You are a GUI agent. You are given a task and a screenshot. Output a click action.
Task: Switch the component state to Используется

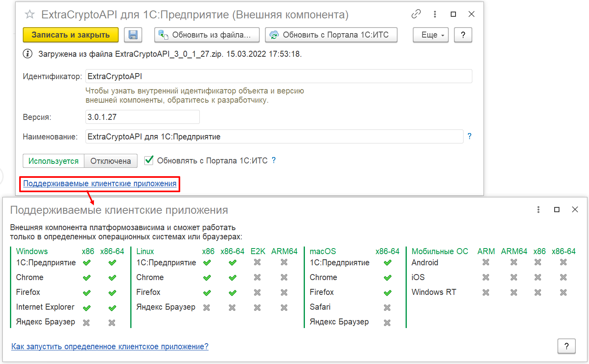(x=54, y=161)
